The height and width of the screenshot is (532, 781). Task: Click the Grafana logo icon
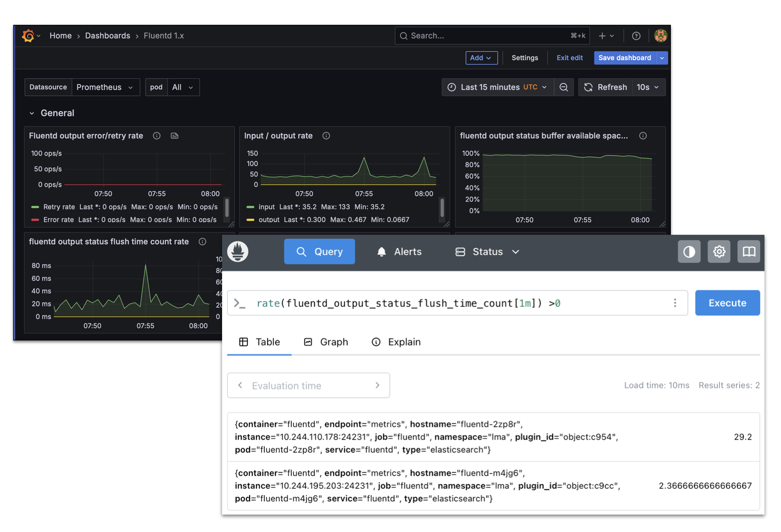coord(29,35)
